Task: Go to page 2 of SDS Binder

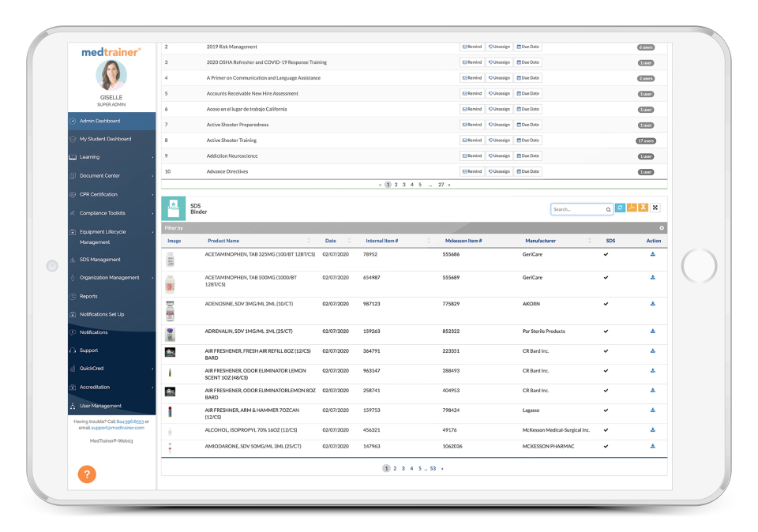Action: 395,469
